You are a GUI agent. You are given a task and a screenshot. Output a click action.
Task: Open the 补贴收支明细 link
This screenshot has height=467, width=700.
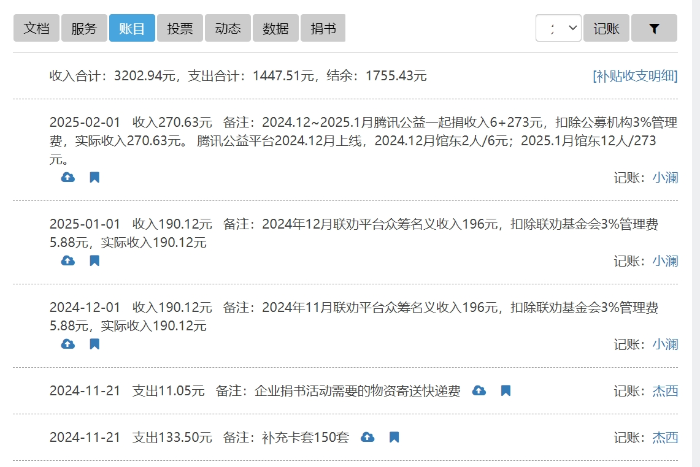point(635,76)
